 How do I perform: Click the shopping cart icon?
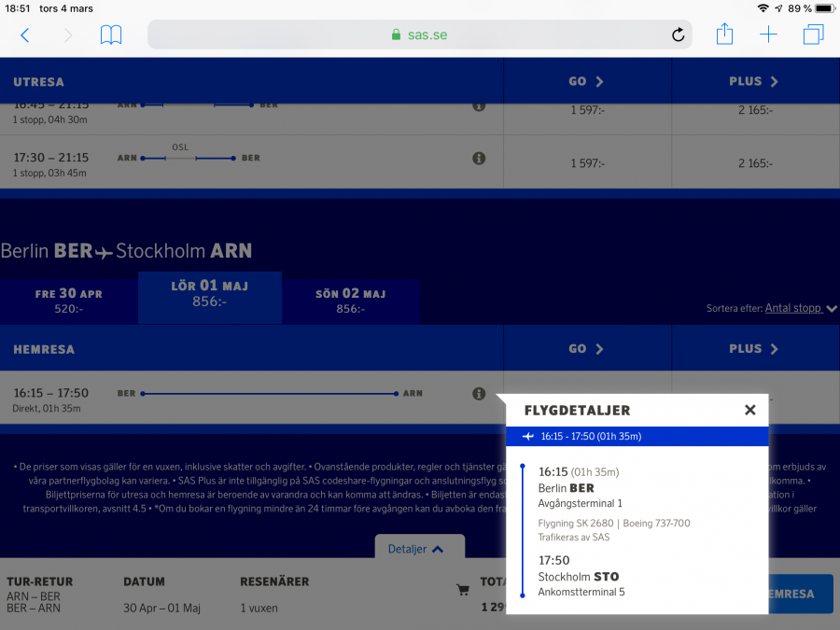coord(462,590)
